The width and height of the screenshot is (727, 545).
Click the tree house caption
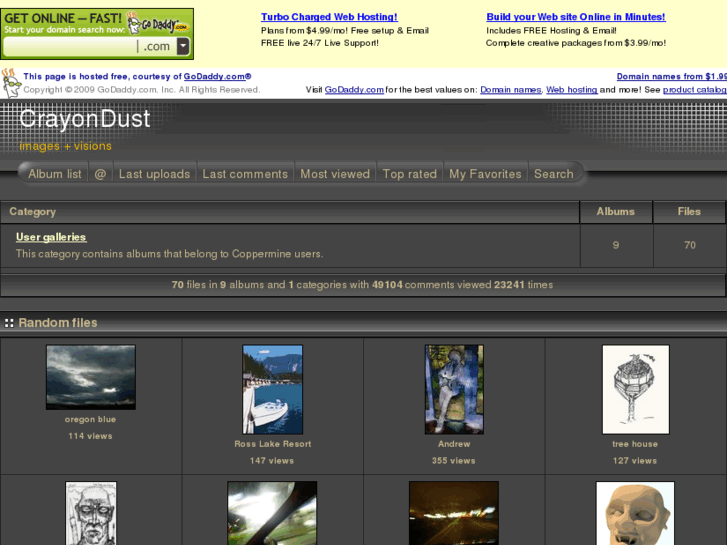[635, 444]
